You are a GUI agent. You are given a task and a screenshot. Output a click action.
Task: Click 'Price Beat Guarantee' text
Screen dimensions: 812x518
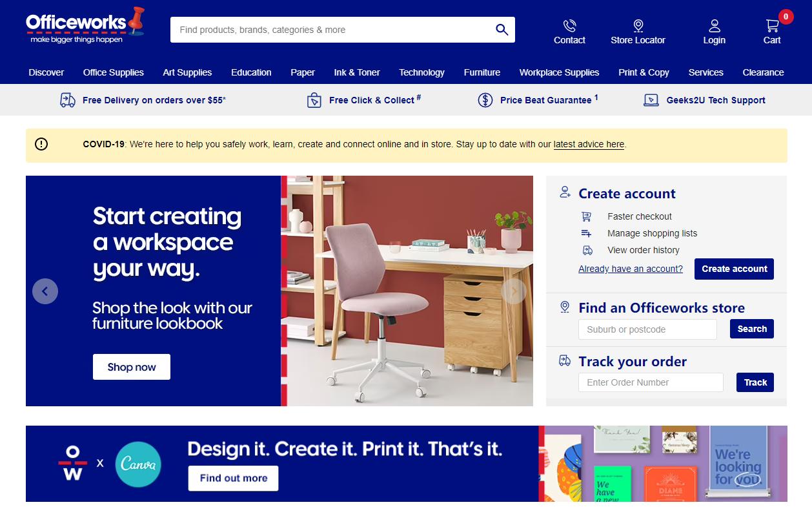[x=546, y=100]
